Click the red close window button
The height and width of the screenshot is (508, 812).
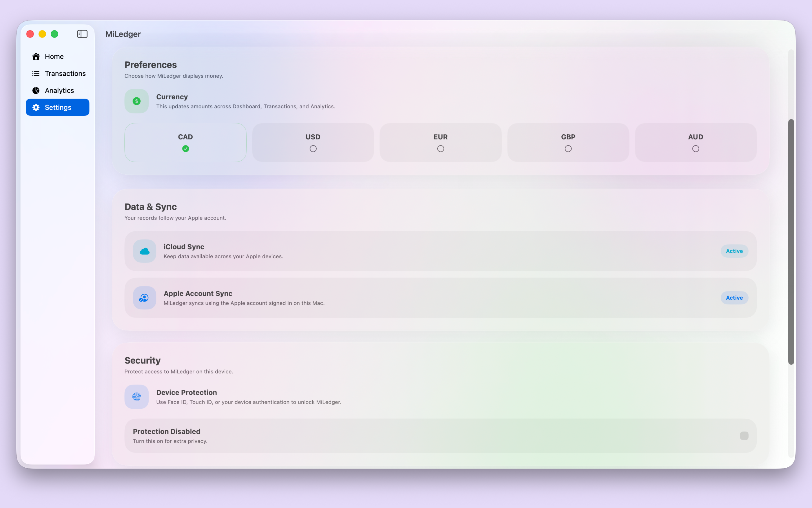coord(30,34)
